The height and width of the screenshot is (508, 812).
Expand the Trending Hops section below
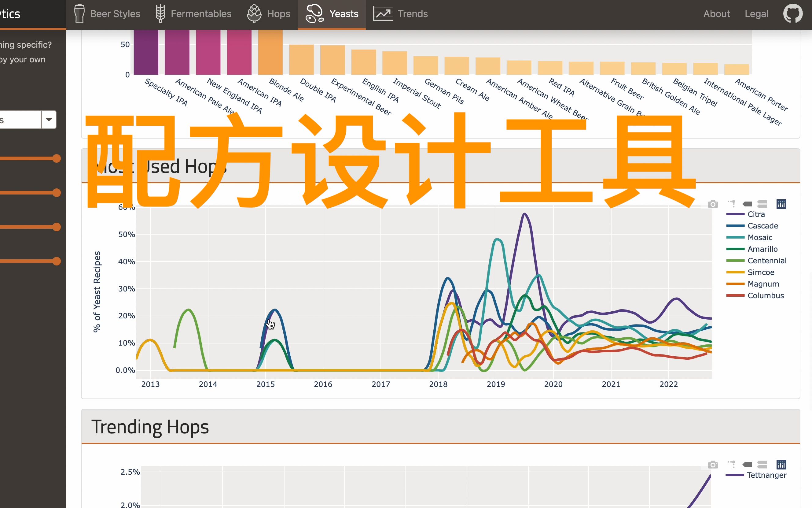click(x=150, y=426)
